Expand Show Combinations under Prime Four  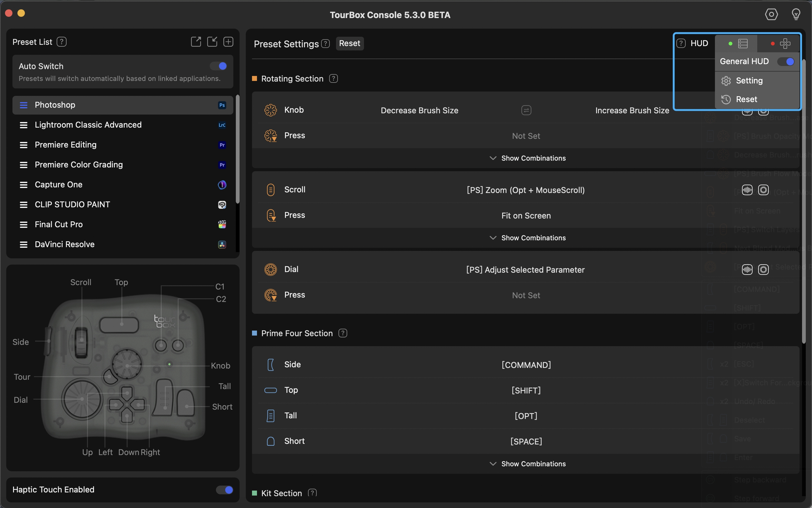(x=525, y=463)
